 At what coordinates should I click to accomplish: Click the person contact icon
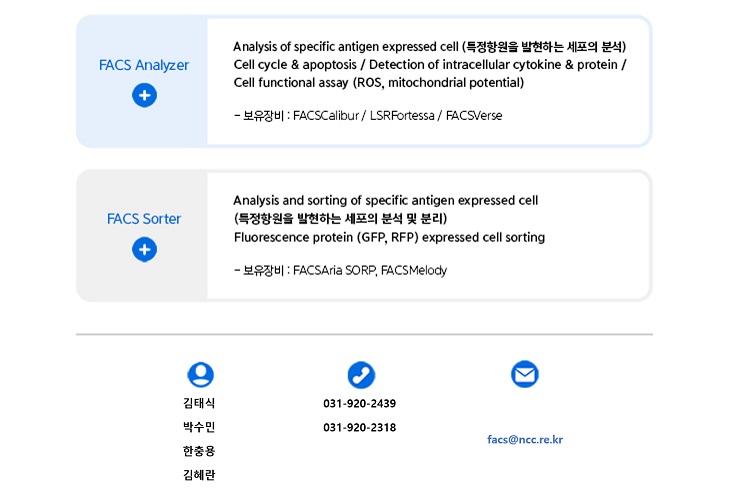pyautogui.click(x=200, y=375)
